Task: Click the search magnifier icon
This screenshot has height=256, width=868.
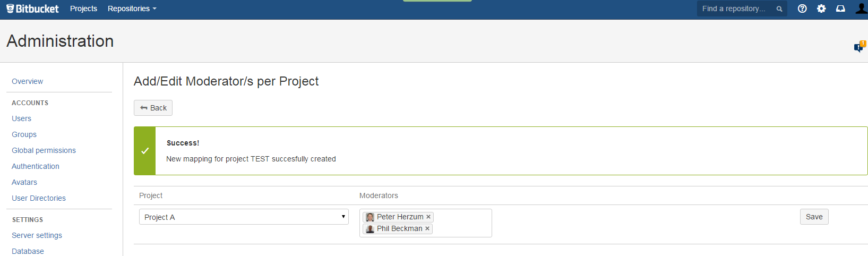Action: 779,9
